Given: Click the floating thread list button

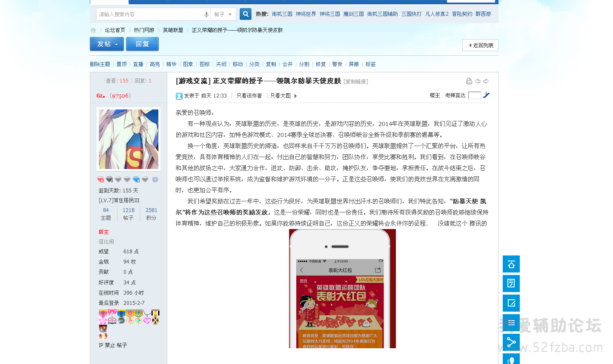Looking at the screenshot, I should tap(511, 323).
